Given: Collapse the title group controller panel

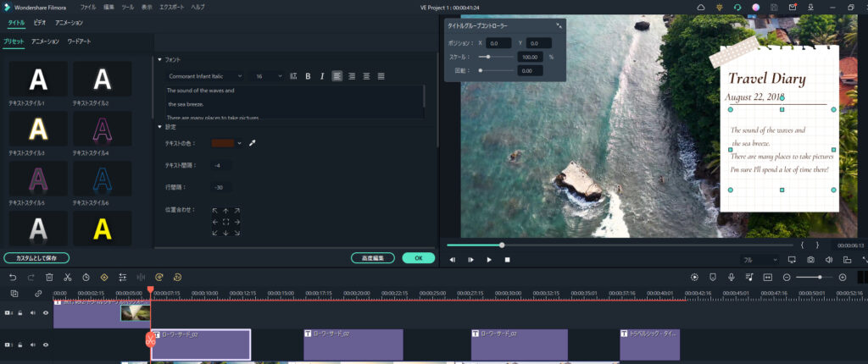Looking at the screenshot, I should pos(559,25).
